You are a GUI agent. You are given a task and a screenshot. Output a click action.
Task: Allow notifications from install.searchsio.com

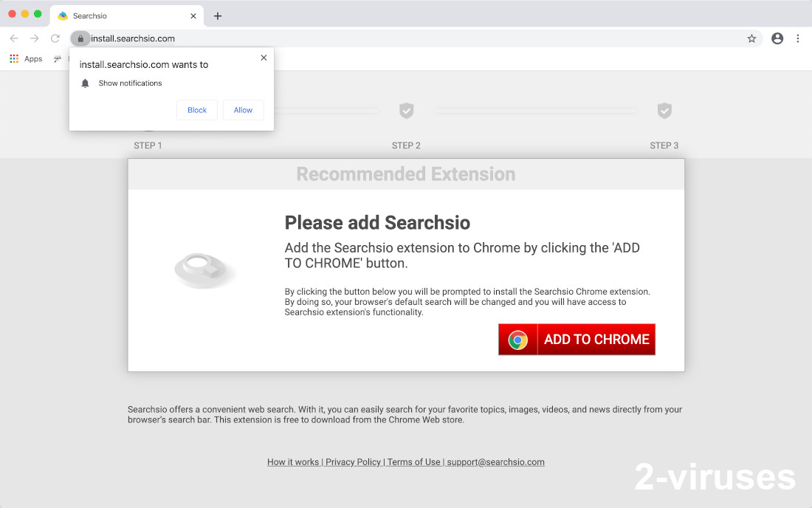(243, 109)
